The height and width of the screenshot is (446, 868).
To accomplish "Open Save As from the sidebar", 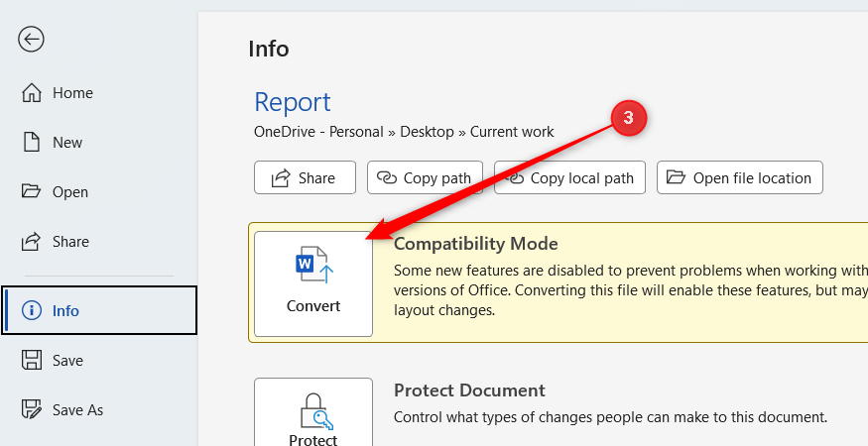I will point(98,410).
